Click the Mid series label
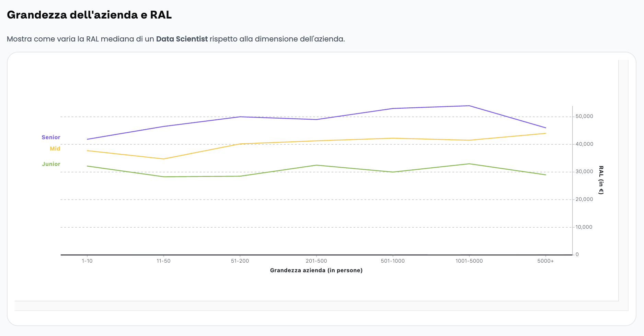The height and width of the screenshot is (336, 644). pyautogui.click(x=55, y=148)
